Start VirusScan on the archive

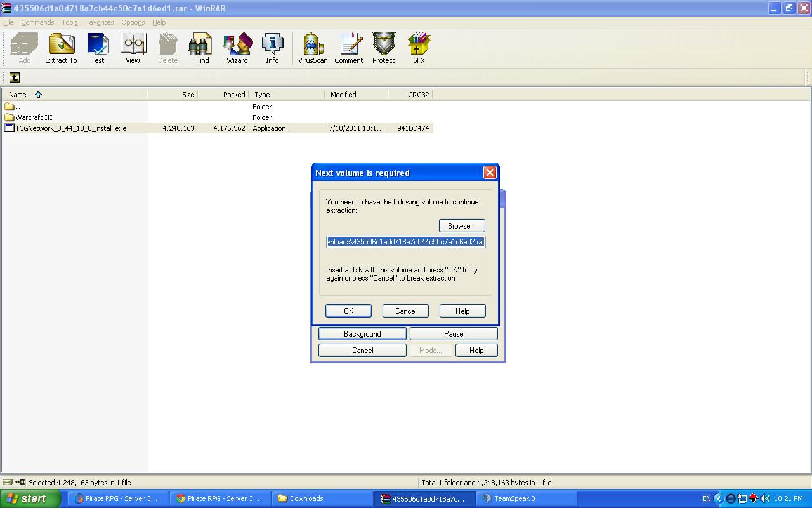[x=313, y=48]
